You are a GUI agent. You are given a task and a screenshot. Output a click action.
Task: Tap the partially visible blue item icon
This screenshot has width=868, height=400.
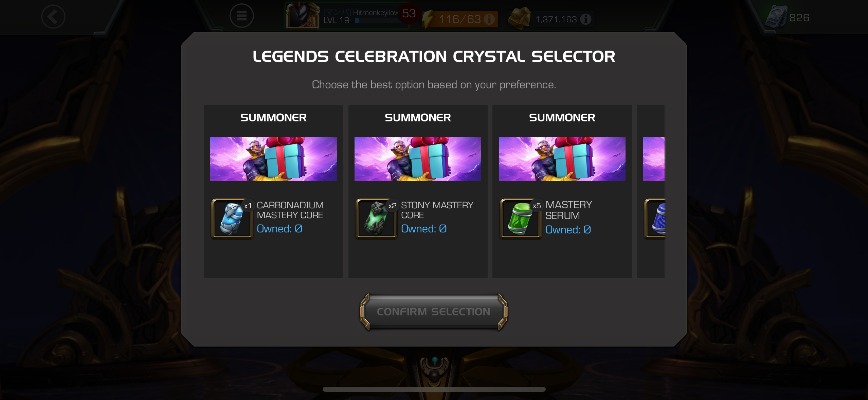pyautogui.click(x=655, y=219)
